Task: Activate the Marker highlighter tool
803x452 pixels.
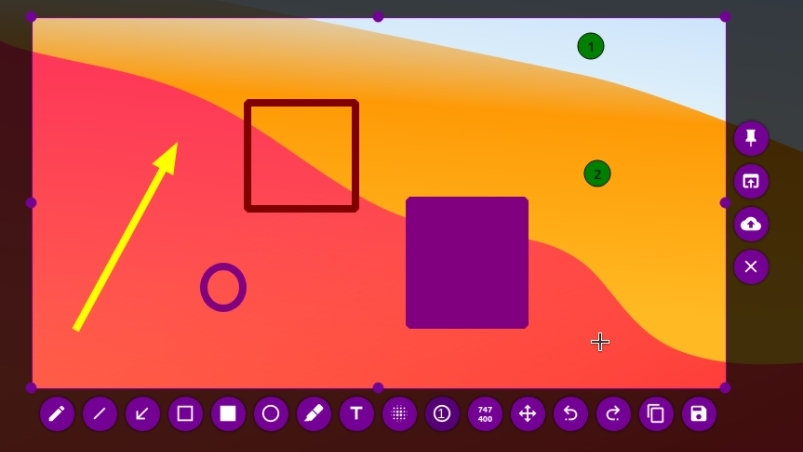Action: tap(314, 414)
